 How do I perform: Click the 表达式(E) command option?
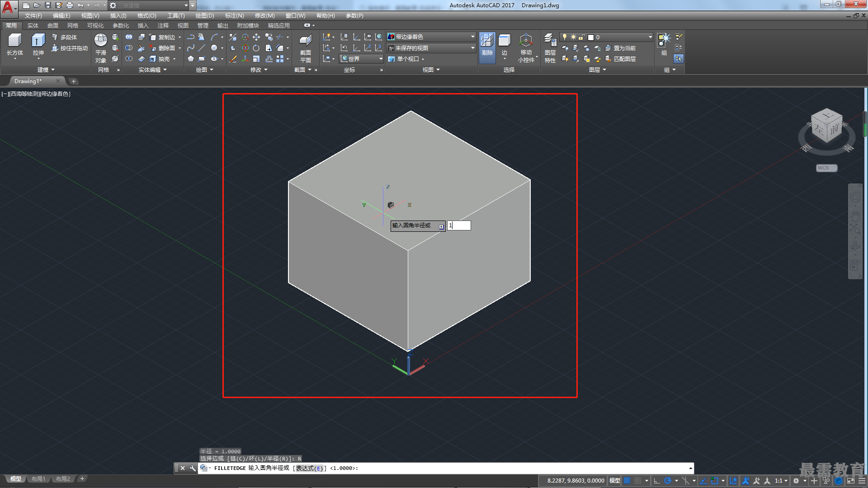(309, 468)
